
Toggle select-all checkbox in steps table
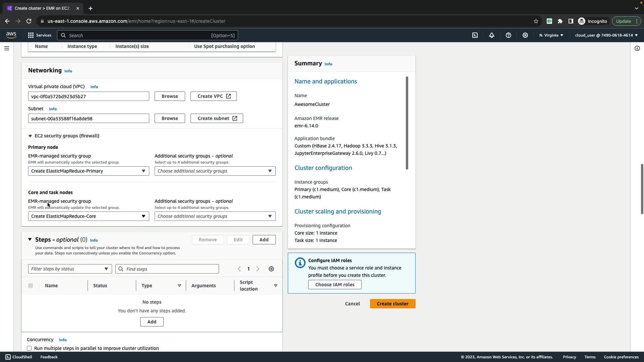(x=31, y=286)
